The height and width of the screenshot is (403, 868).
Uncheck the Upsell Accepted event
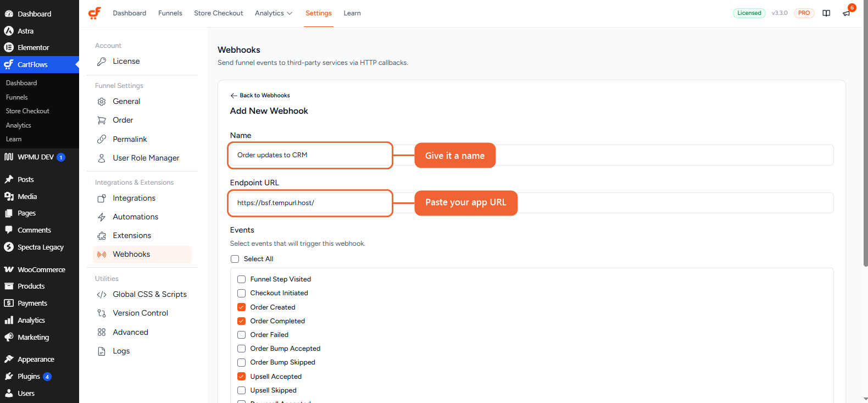[241, 377]
